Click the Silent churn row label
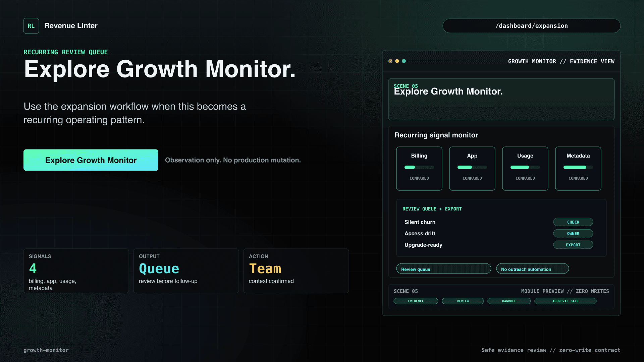The image size is (644, 362). click(x=420, y=222)
